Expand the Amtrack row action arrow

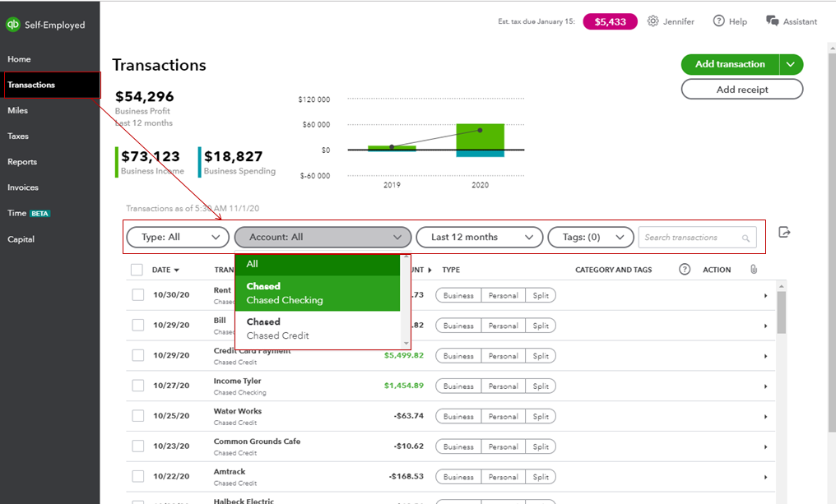tap(765, 478)
